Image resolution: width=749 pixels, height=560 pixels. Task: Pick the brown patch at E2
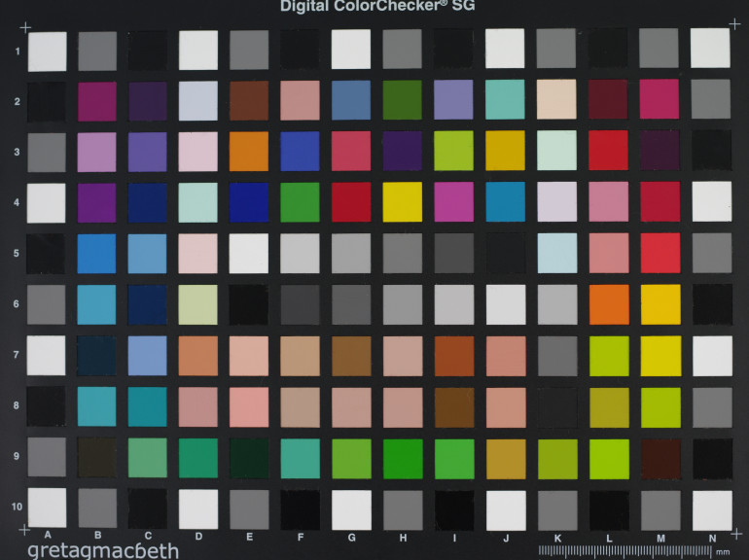click(x=249, y=100)
